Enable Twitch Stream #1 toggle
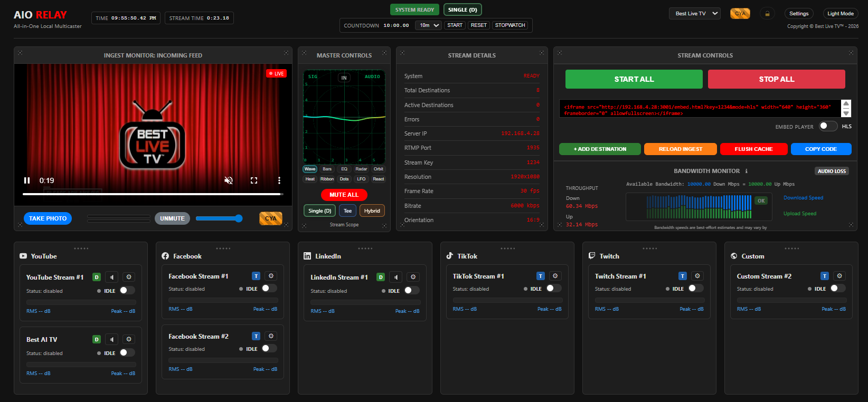This screenshot has height=402, width=868. (x=695, y=288)
